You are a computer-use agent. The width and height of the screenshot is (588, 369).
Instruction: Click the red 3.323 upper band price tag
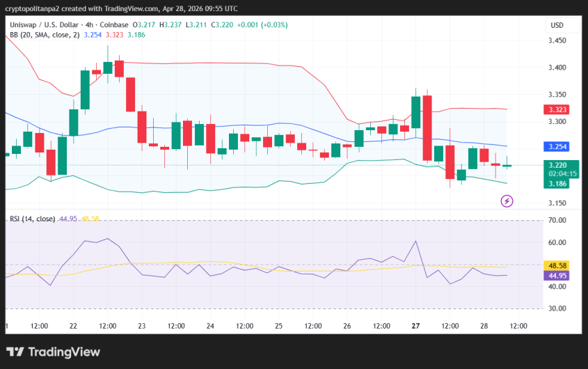point(557,109)
